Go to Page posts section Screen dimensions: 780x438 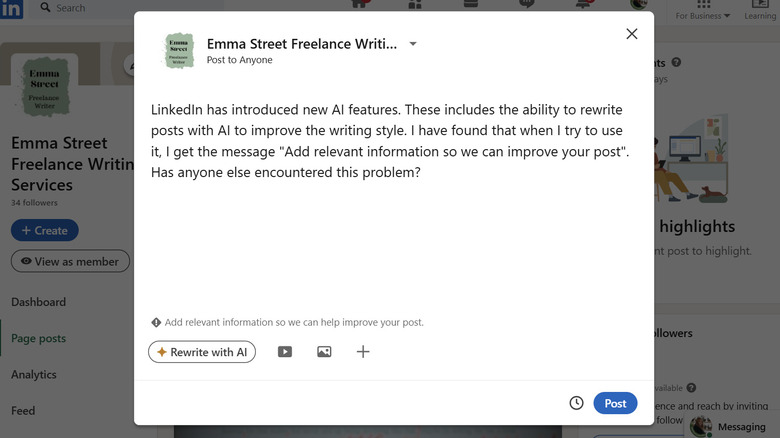pos(38,338)
